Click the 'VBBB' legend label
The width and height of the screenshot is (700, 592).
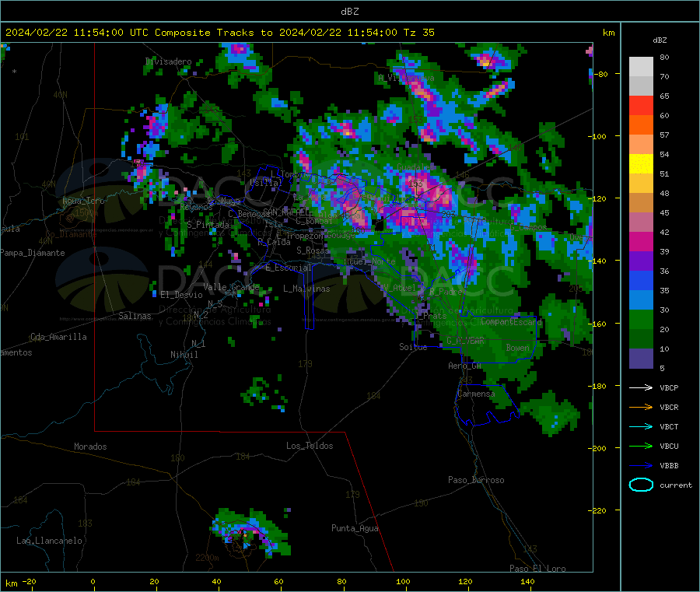click(669, 466)
